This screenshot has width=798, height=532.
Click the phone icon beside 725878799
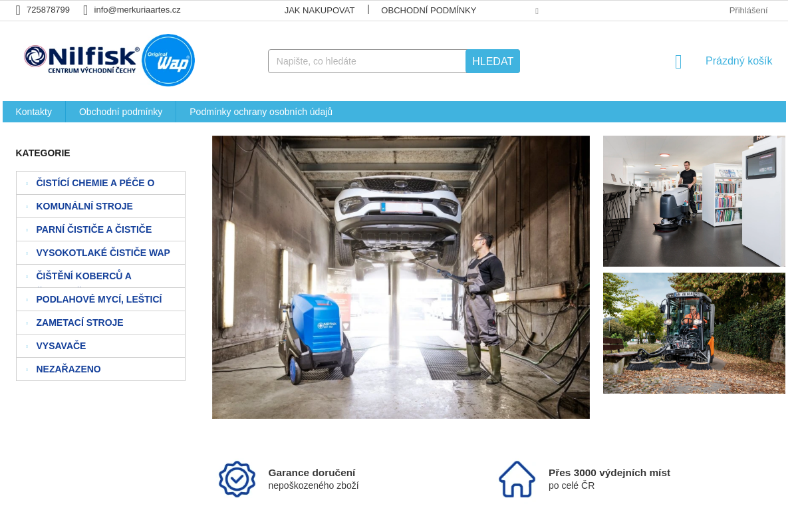click(x=18, y=10)
